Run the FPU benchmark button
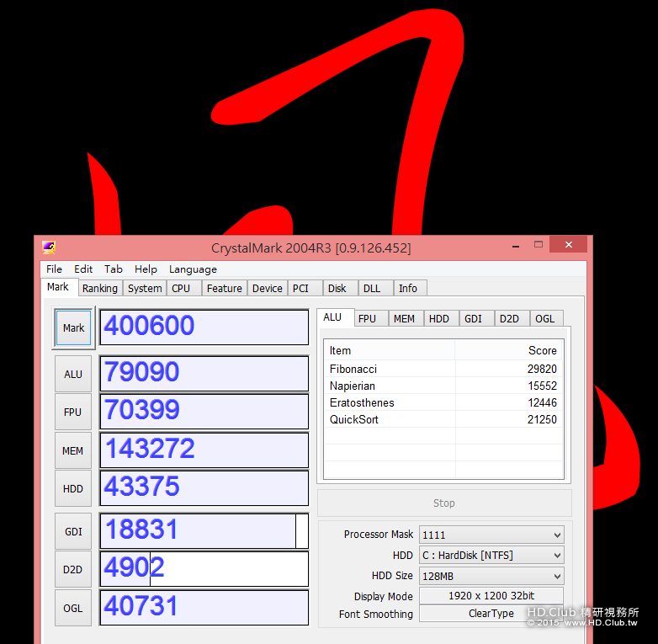The width and height of the screenshot is (658, 644). pos(73,412)
